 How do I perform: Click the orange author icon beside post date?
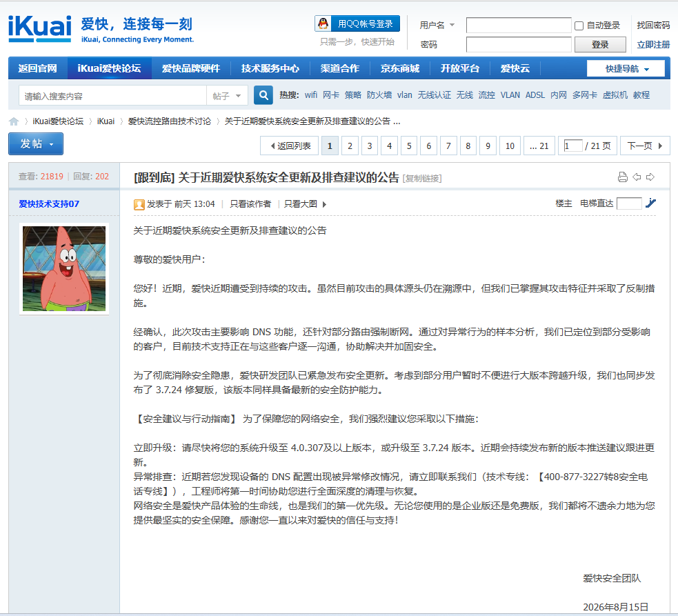[139, 204]
